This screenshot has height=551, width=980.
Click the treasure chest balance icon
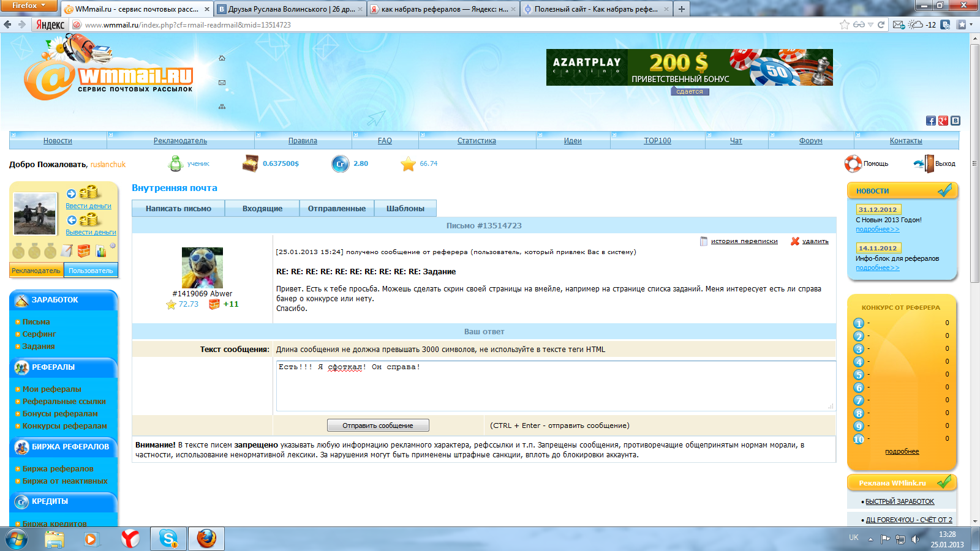pos(251,163)
